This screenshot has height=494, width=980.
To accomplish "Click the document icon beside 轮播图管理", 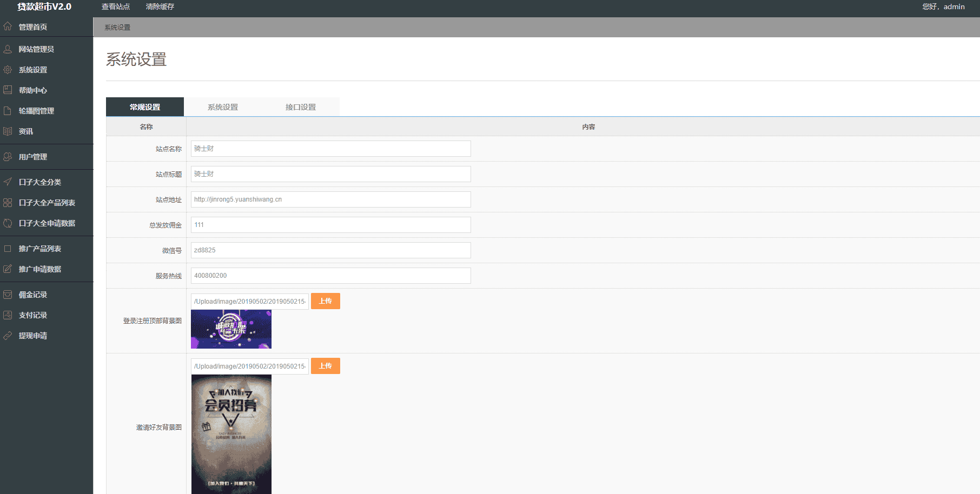I will click(8, 111).
